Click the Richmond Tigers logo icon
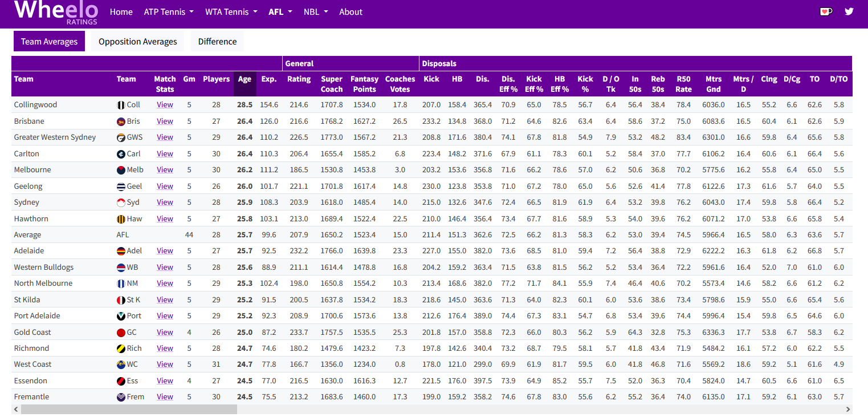 121,349
